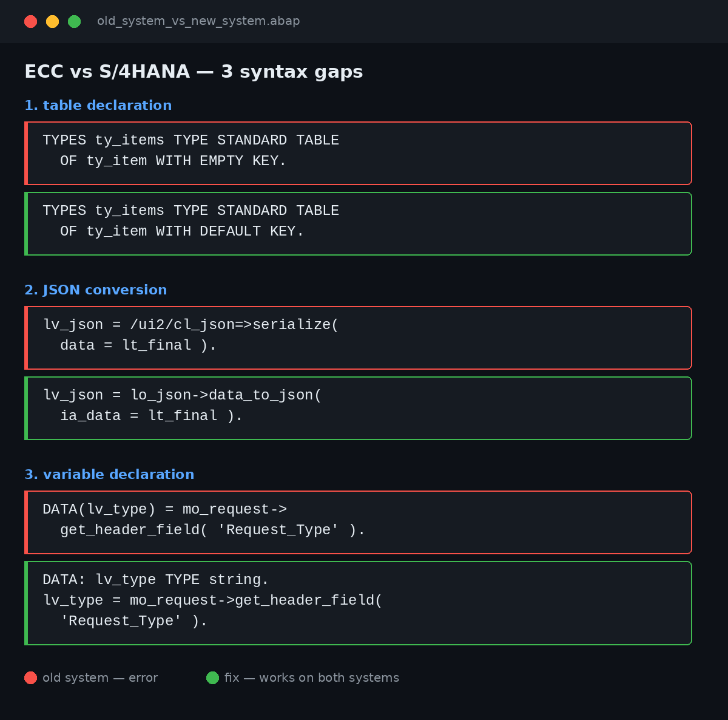The width and height of the screenshot is (728, 720).
Task: Click the 'DATA: lv_type TYPE string' fix block
Action: tap(358, 603)
